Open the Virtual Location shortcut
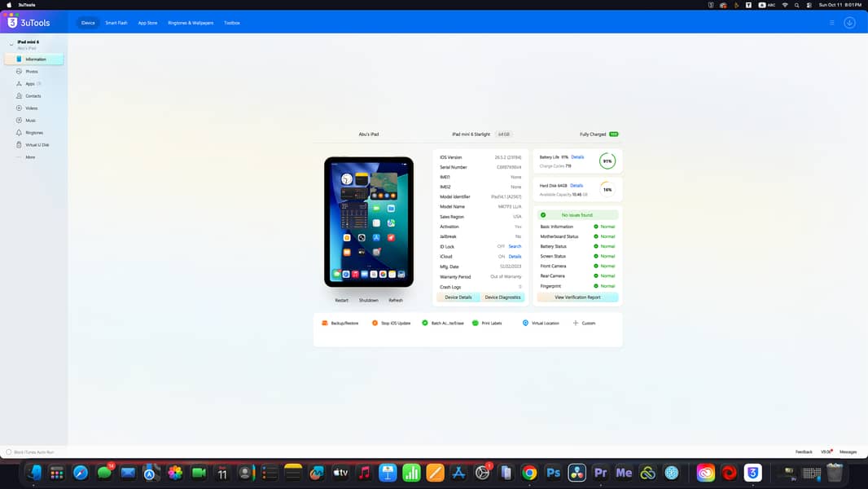The width and height of the screenshot is (868, 489). click(541, 323)
